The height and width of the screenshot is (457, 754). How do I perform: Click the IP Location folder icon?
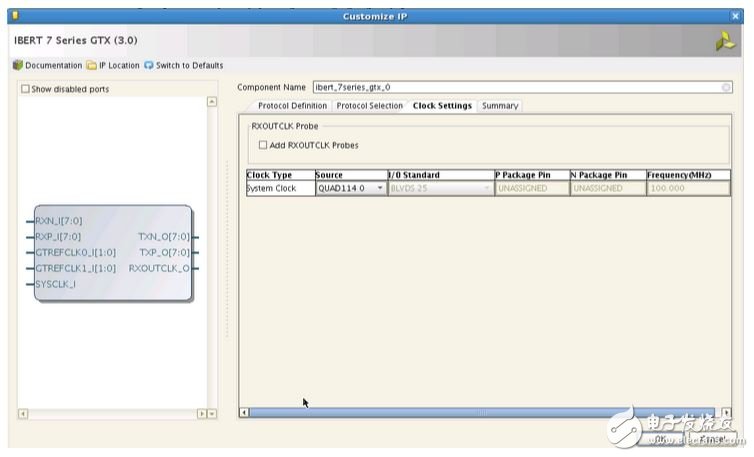click(91, 66)
